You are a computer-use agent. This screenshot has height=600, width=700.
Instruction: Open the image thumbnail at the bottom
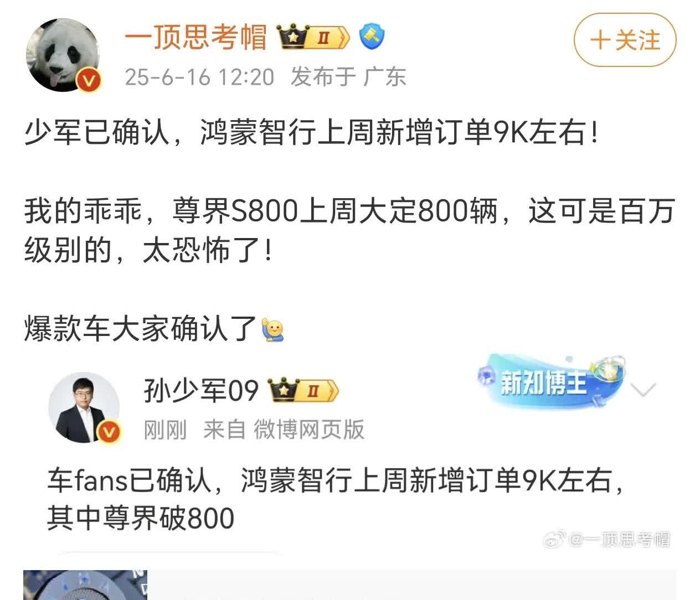[x=85, y=585]
